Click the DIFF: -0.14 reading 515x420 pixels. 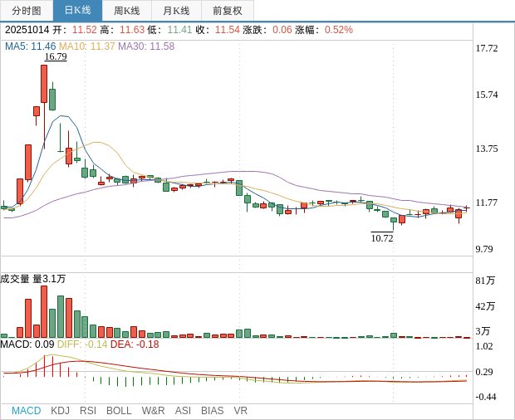[x=82, y=344]
